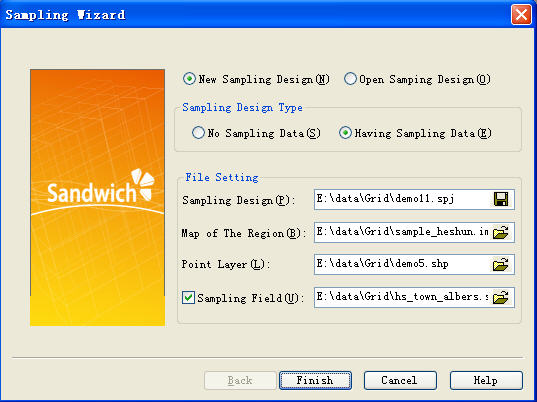Choose Open Samping Design radio option

tap(350, 79)
